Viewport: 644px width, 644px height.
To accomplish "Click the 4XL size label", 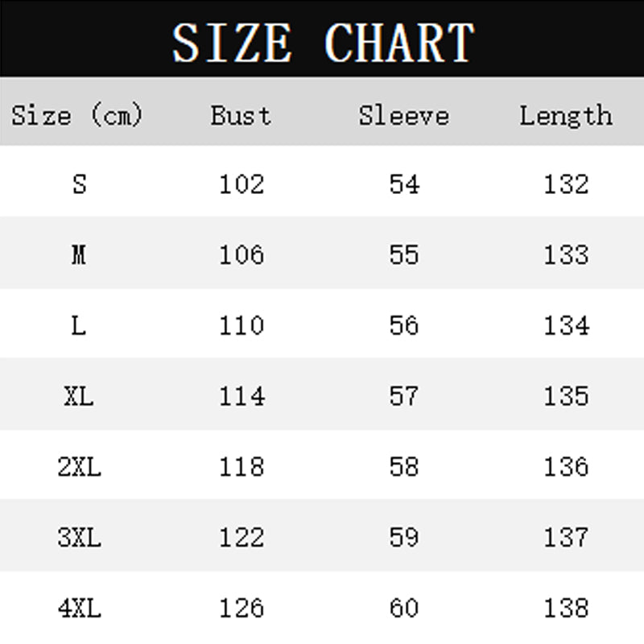I will 79,608.
